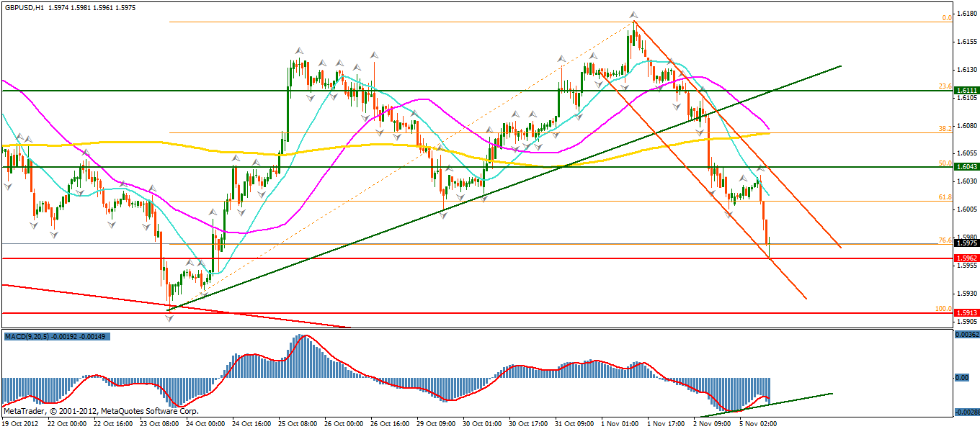Image resolution: width=980 pixels, height=429 pixels.
Task: Select the green 1.6043 price label
Action: (x=966, y=167)
